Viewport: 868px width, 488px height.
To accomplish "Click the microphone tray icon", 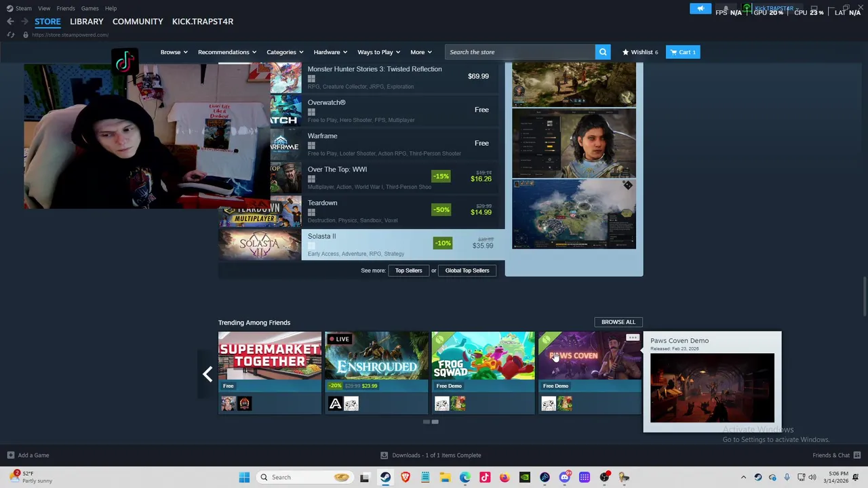I will (787, 477).
